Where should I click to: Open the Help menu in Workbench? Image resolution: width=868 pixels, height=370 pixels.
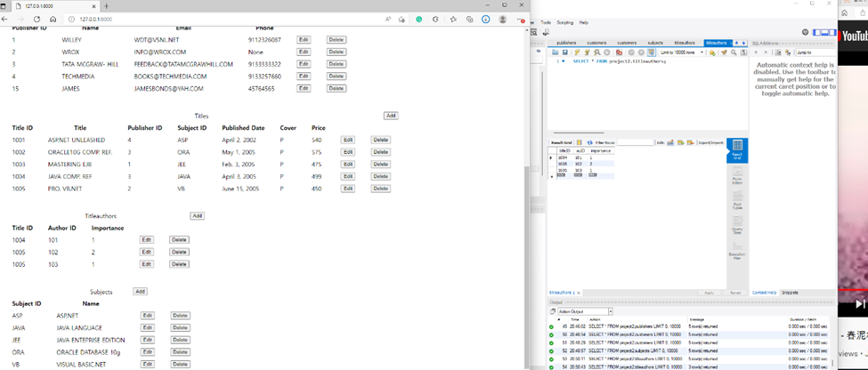click(x=583, y=22)
